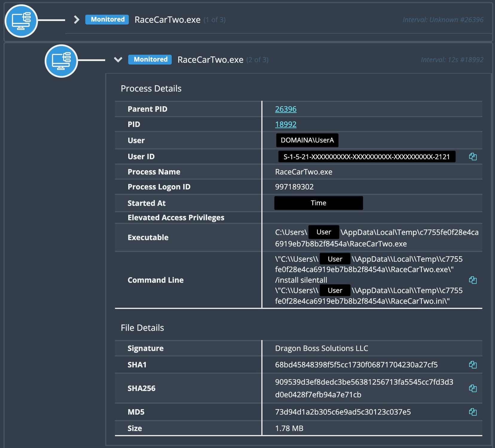Viewport: 495px width, 448px height.
Task: Click the Dragon Boss Solutions LLC signature value
Action: pyautogui.click(x=321, y=348)
